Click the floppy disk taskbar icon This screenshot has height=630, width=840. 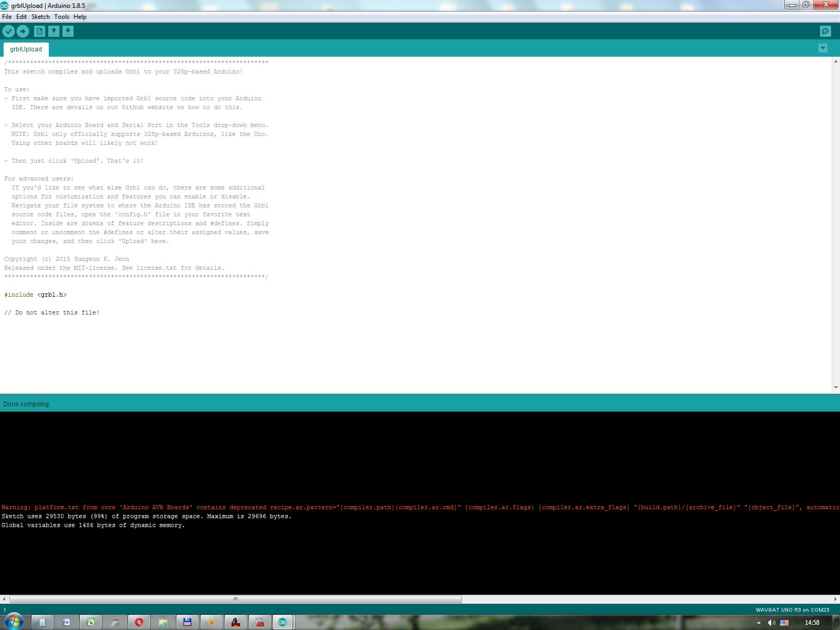[x=187, y=623]
